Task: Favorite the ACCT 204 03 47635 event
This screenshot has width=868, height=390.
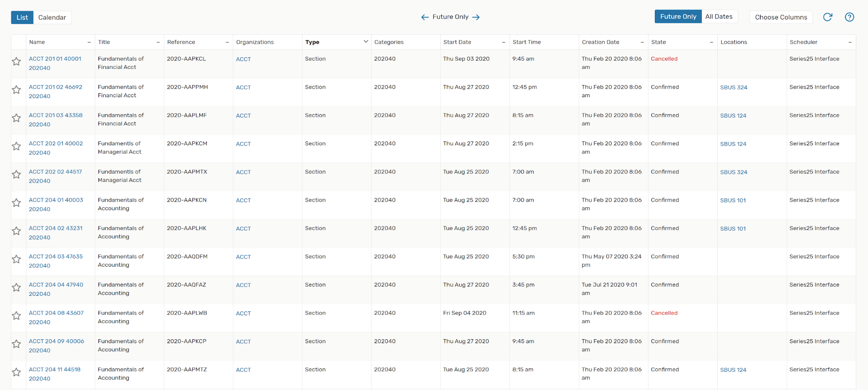Action: tap(17, 259)
